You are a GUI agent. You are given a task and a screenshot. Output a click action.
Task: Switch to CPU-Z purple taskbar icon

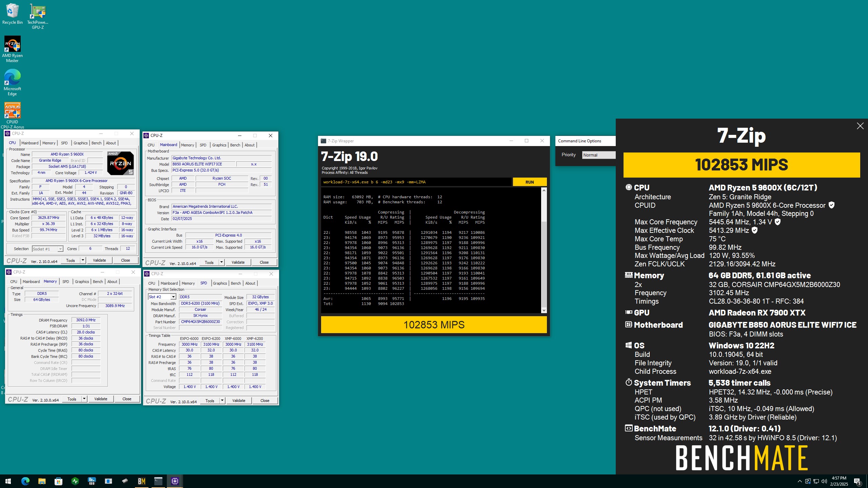click(x=175, y=481)
